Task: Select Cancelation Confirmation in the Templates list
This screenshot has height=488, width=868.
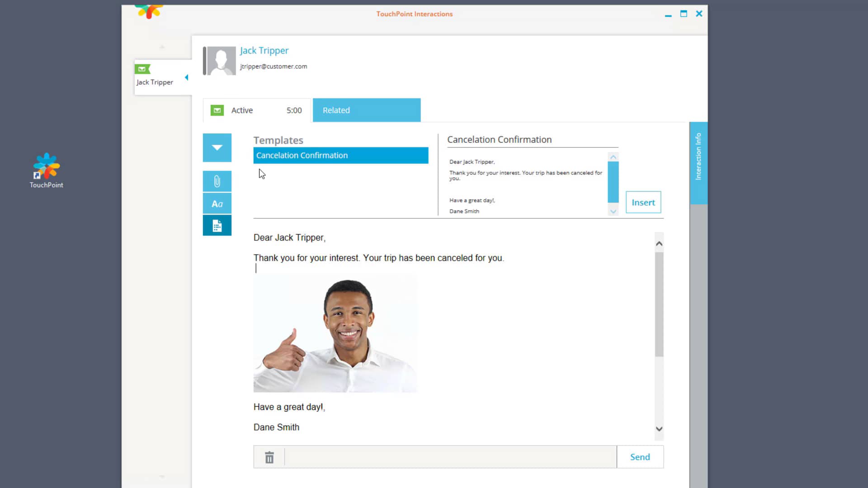Action: 341,155
